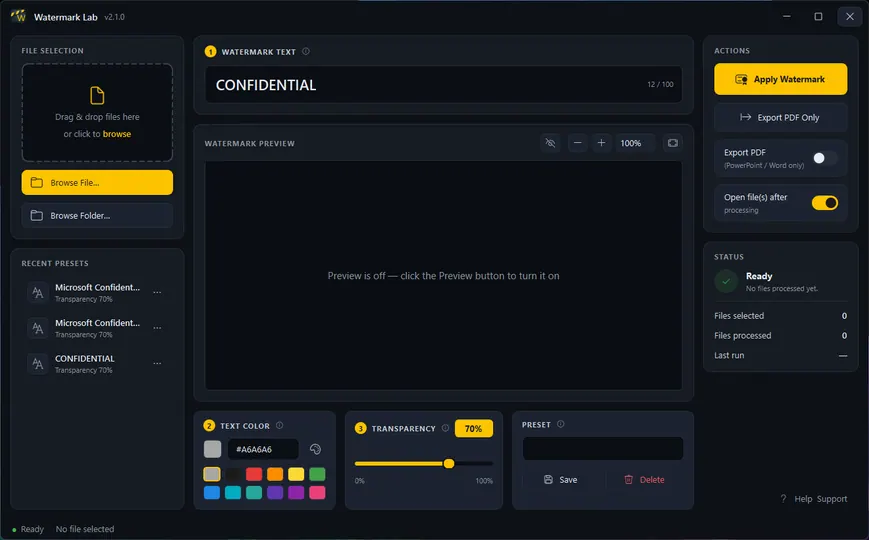Select the indigo color swatch
Image resolution: width=869 pixels, height=540 pixels.
[275, 492]
